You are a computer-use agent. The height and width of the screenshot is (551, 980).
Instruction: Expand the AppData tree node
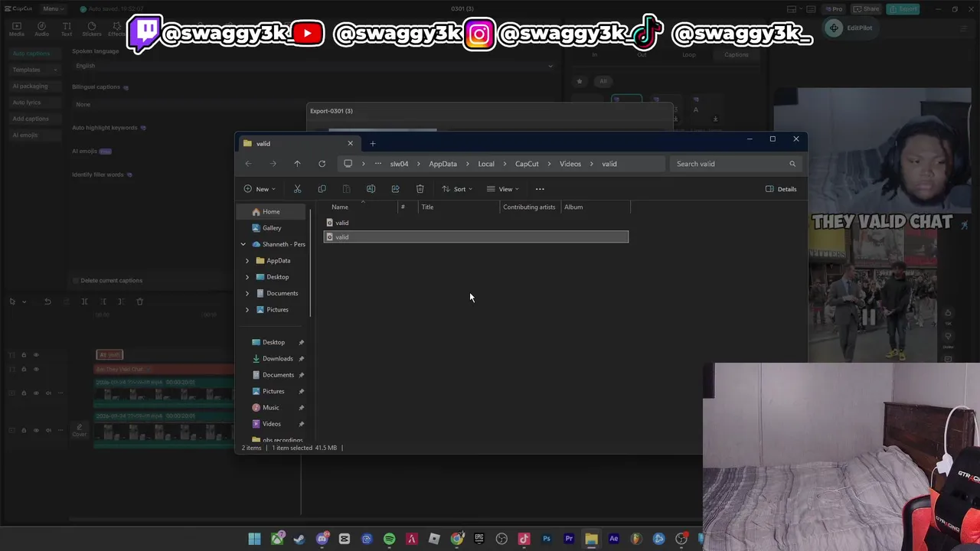click(247, 261)
